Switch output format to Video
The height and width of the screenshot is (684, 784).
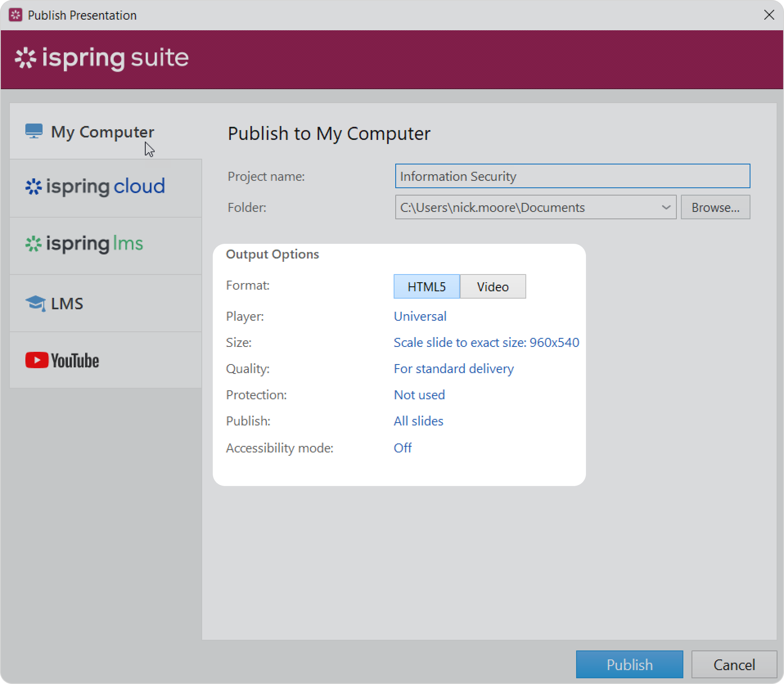(x=493, y=286)
